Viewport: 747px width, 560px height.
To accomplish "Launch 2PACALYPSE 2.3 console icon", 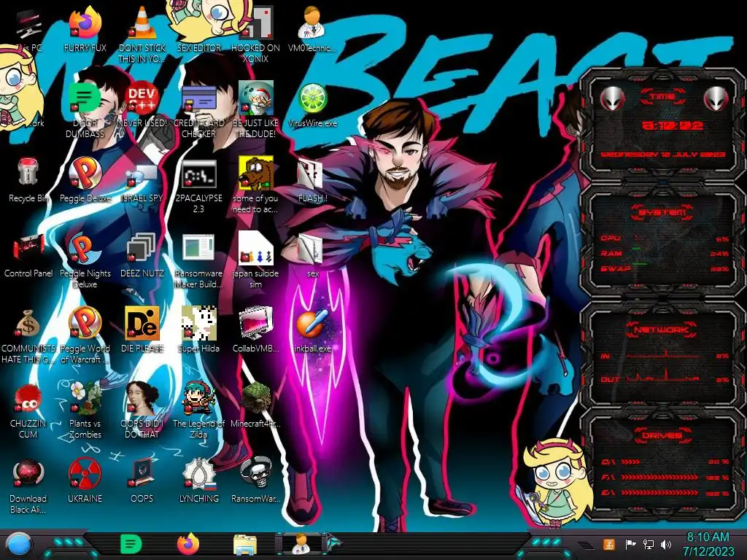I will (x=199, y=186).
